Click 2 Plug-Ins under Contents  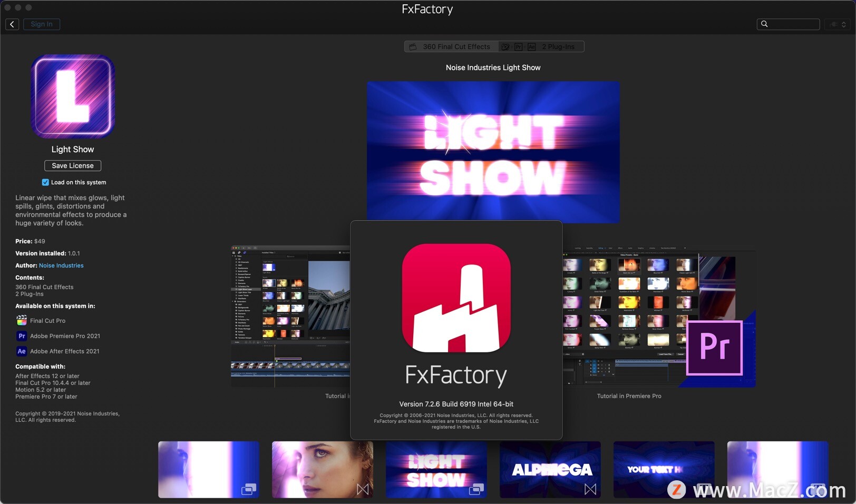point(30,294)
